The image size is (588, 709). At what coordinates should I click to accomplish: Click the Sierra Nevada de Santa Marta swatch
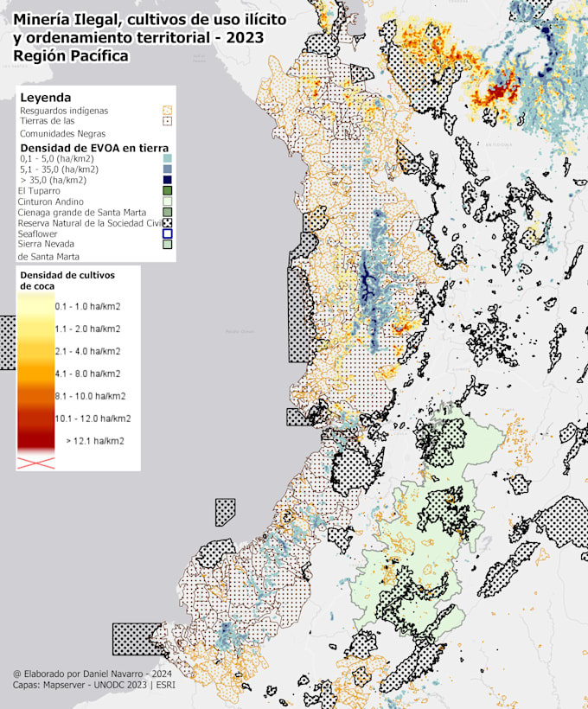[168, 245]
